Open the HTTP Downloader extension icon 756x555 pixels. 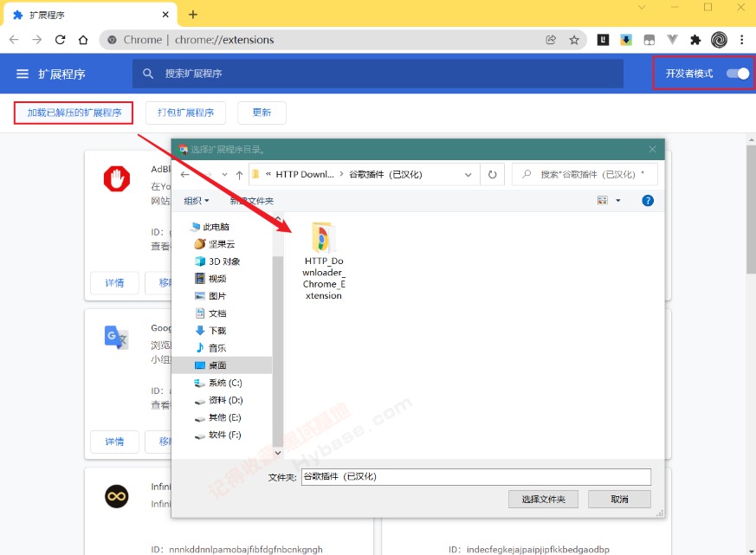[x=626, y=40]
